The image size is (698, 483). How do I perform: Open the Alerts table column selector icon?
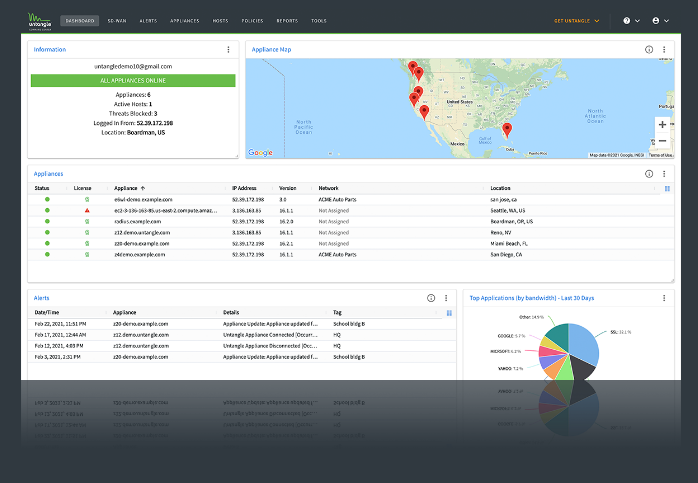[449, 313]
